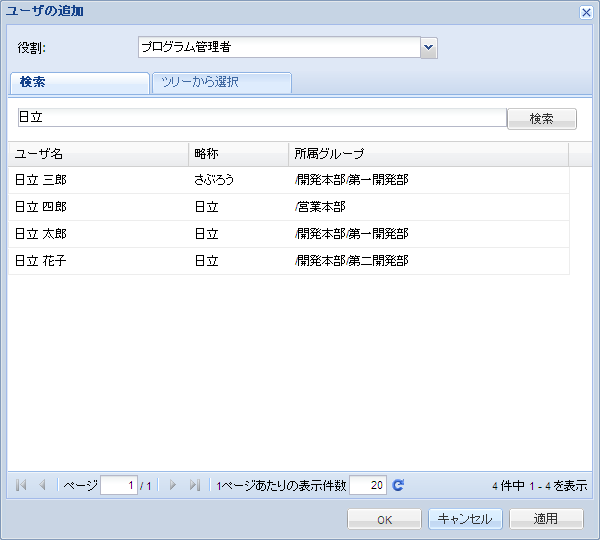Click the items-per-page field showing 20
Screen dimensions: 600x540
(368, 485)
